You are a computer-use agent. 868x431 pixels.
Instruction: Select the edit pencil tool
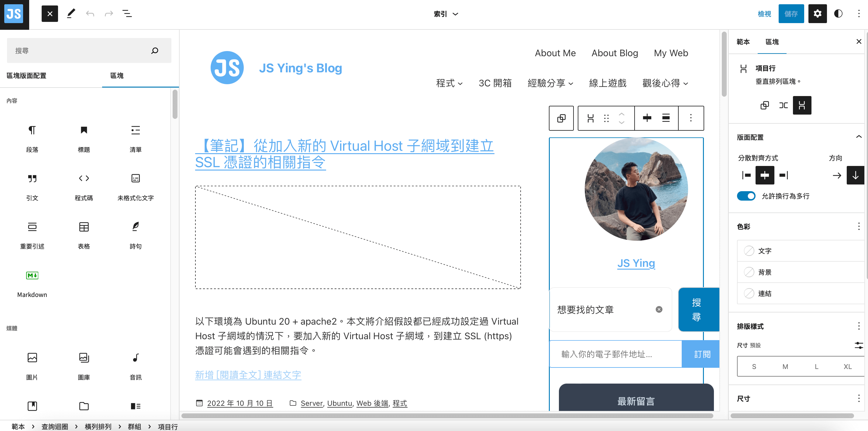coord(71,14)
